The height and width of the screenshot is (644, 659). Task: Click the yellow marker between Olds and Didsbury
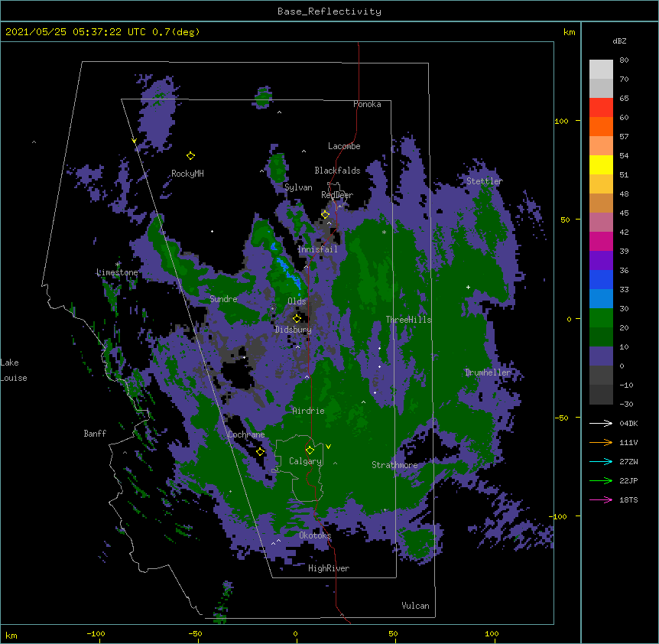[x=297, y=318]
